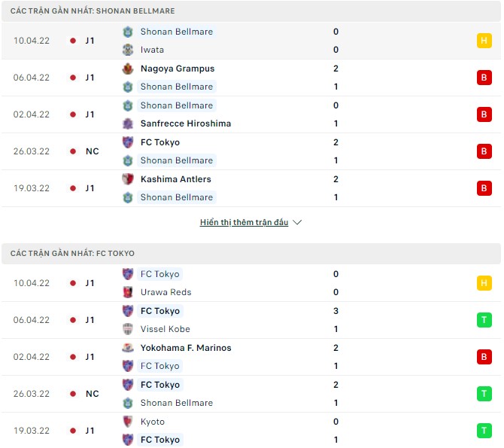
Task: Click the Kashima Antlers crest icon
Action: point(128,179)
